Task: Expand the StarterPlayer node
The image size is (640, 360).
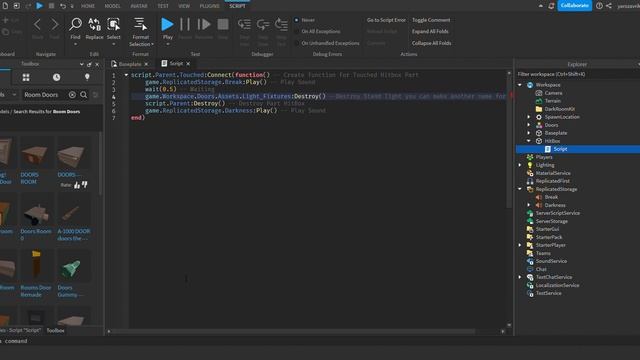Action: click(520, 245)
